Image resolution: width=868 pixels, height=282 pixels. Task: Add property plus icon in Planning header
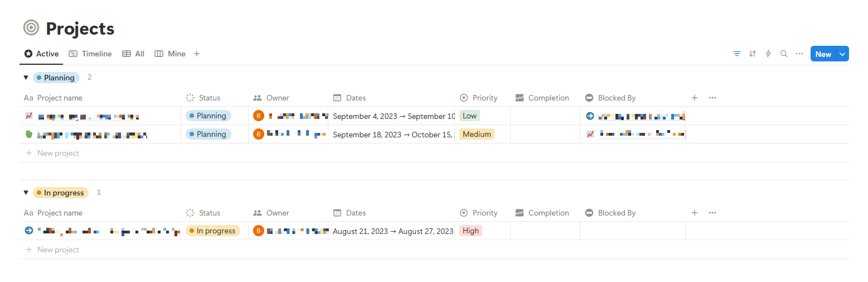coord(695,98)
